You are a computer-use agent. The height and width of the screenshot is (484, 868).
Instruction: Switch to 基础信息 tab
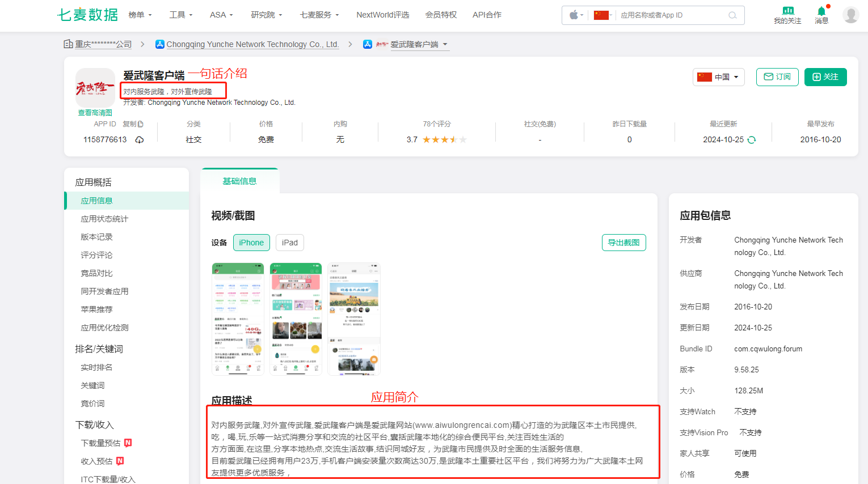(239, 181)
